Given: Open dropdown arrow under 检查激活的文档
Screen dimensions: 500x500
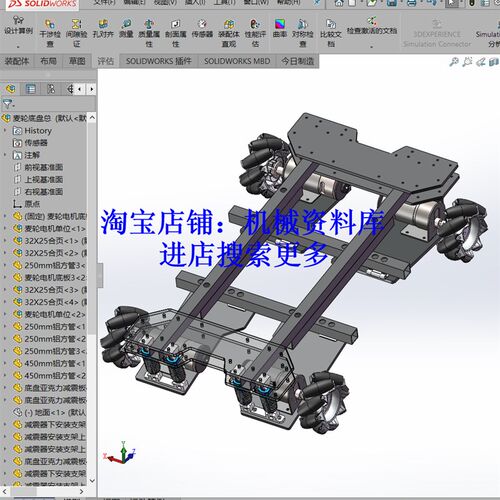Looking at the screenshot, I should (372, 47).
